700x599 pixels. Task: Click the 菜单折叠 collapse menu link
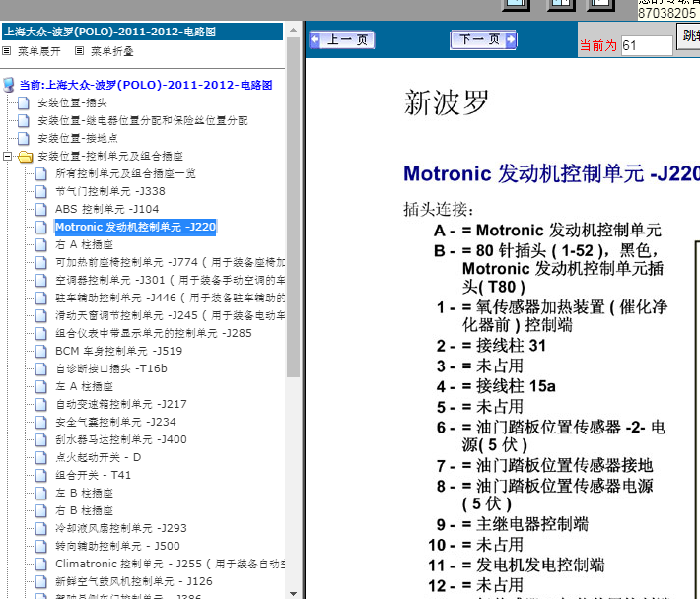click(112, 51)
